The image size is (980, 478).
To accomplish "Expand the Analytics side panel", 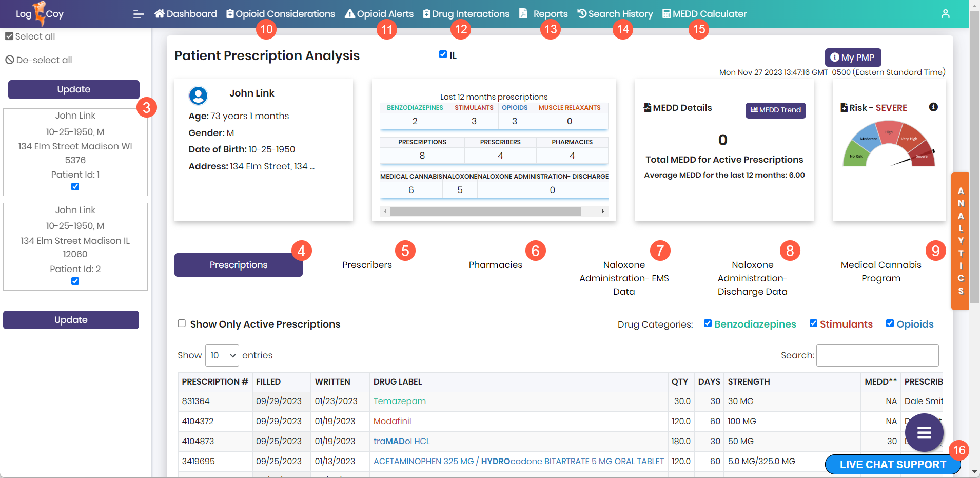I will tap(960, 241).
